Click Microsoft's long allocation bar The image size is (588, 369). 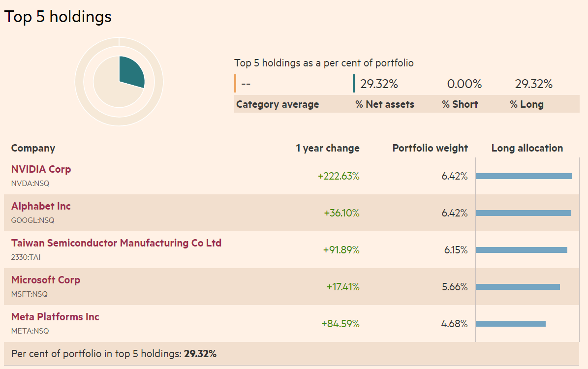tap(518, 287)
